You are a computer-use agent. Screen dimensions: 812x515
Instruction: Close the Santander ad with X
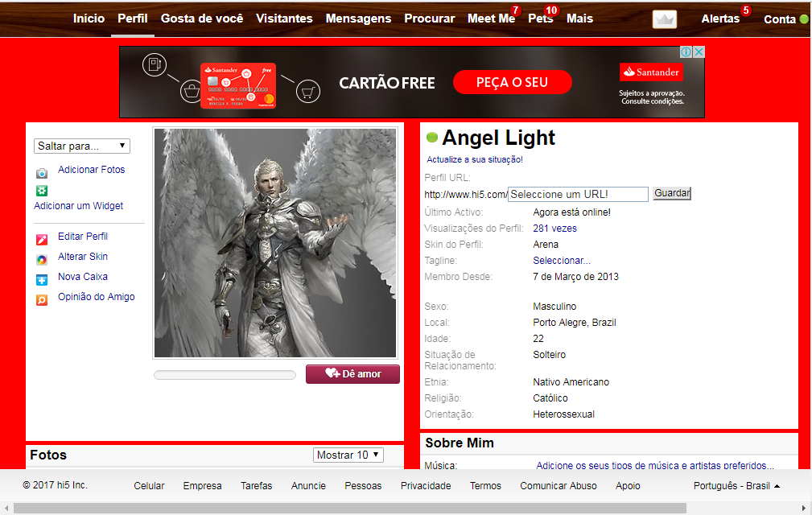point(699,51)
